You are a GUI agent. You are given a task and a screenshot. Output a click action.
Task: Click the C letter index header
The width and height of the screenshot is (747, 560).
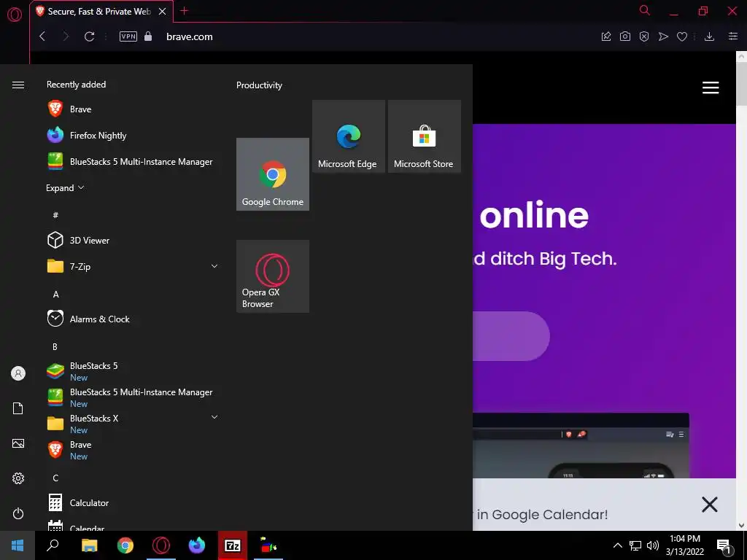(55, 478)
